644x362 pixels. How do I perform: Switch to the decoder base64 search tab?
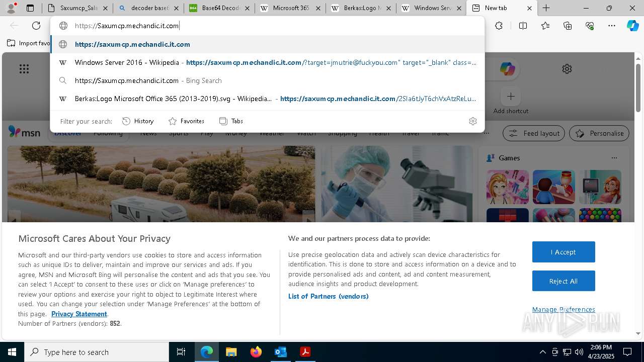click(x=148, y=8)
